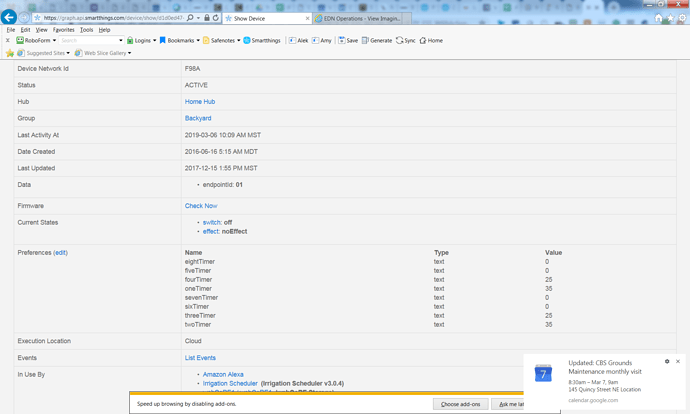
Task: Click the Generate password button
Action: [377, 40]
